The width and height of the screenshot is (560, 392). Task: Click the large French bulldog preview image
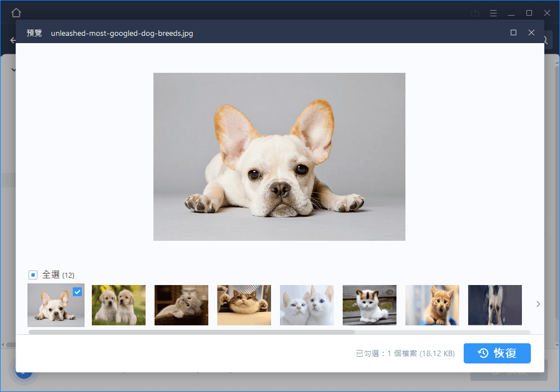(279, 157)
